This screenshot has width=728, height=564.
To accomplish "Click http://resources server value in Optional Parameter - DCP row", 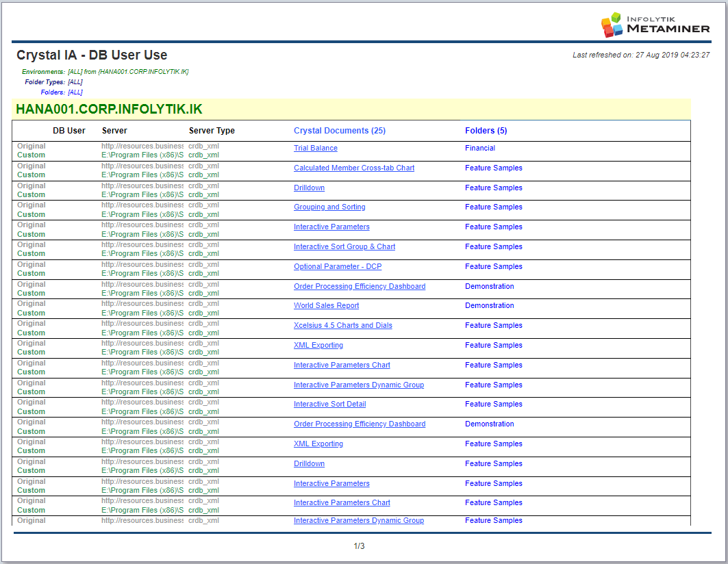I will click(x=142, y=265).
